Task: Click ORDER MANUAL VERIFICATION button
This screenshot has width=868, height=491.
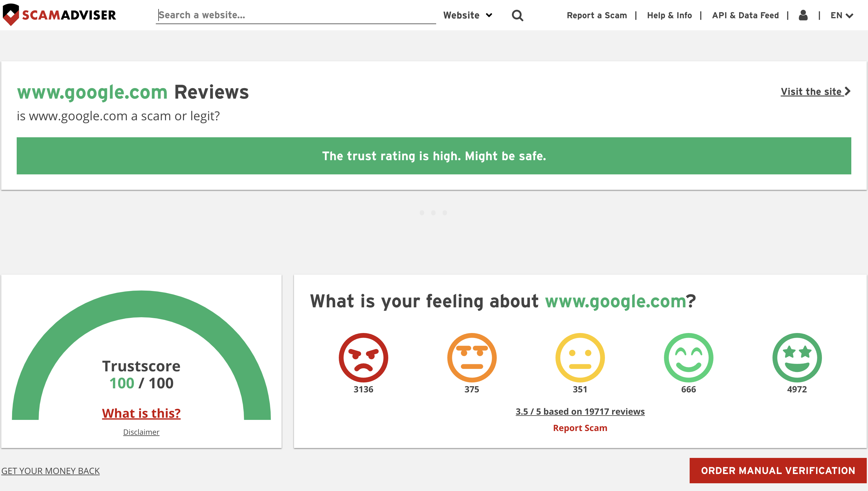Action: pyautogui.click(x=778, y=470)
